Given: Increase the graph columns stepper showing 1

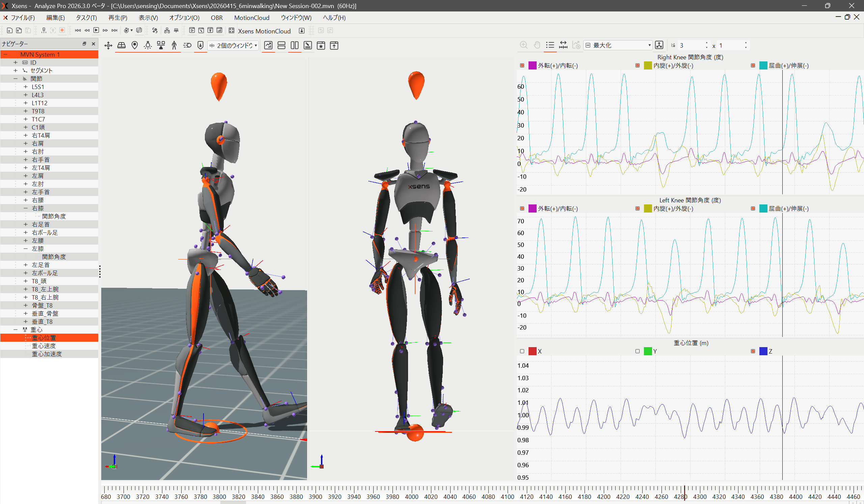Looking at the screenshot, I should click(746, 43).
